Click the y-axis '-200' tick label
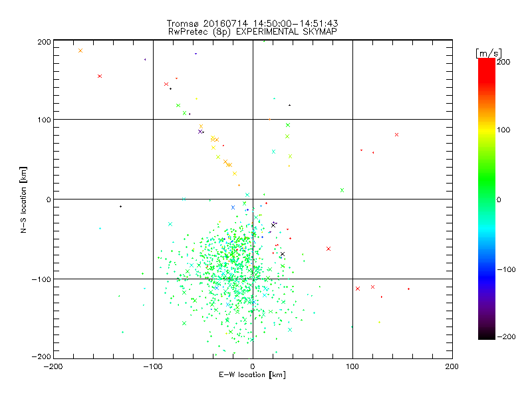The image size is (532, 399). tap(41, 356)
